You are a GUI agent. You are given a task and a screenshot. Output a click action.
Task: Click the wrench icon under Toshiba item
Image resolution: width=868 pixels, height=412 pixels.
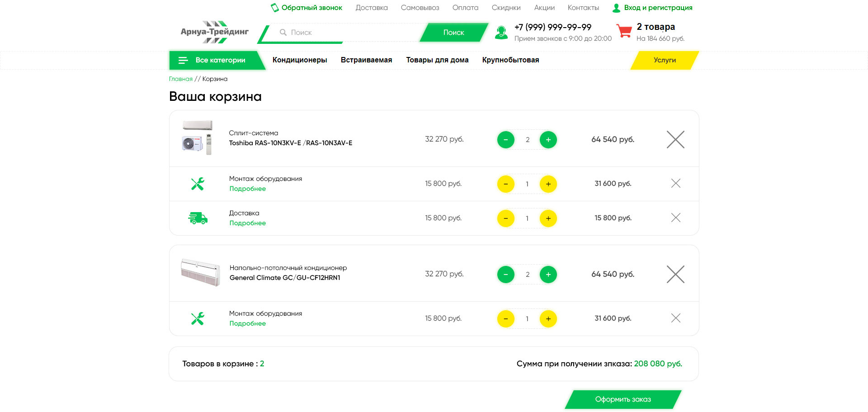tap(198, 184)
